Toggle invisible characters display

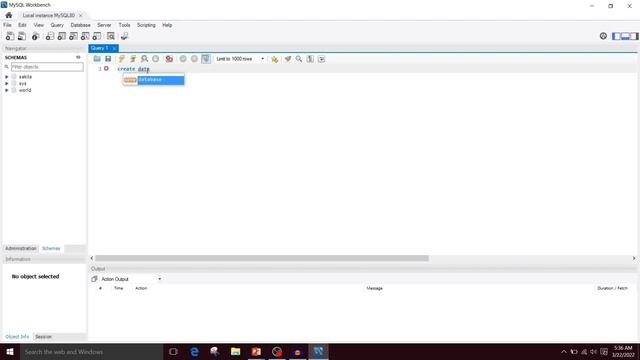click(x=310, y=59)
